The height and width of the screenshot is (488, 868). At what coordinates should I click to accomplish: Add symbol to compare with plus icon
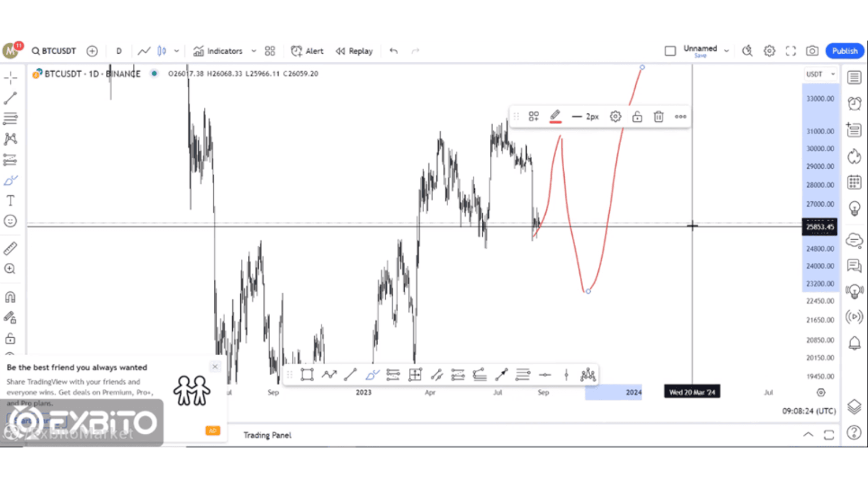92,51
